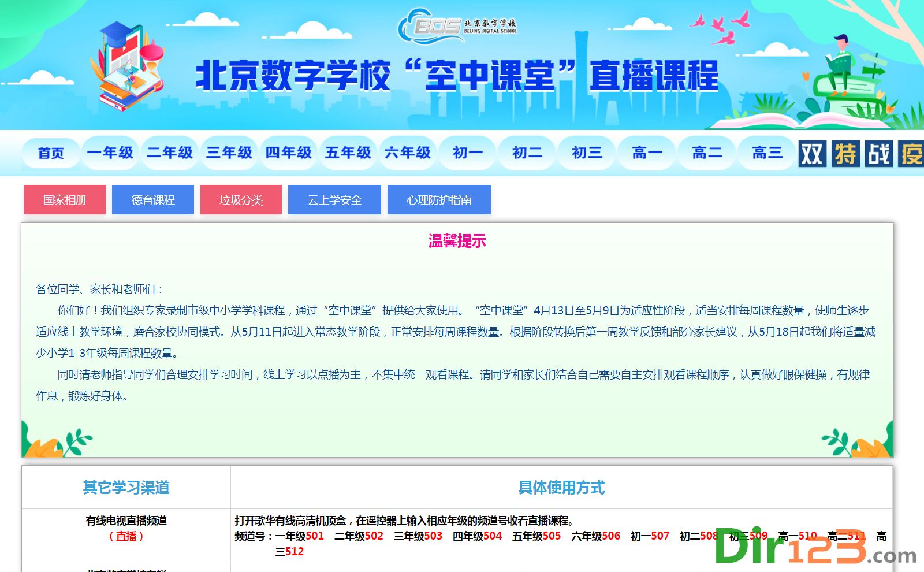Click channel number 506 for 六年级
Screen dimensions: 924x572
click(611, 536)
